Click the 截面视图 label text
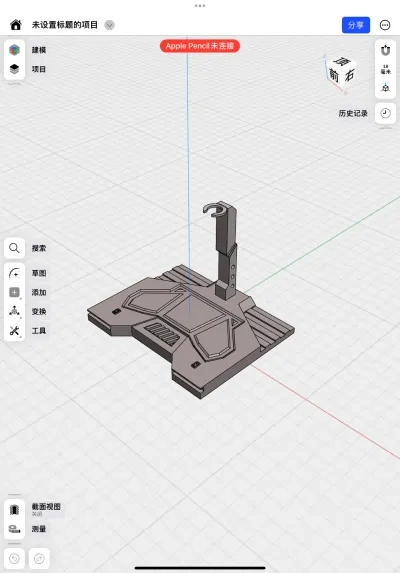Image resolution: width=400 pixels, height=573 pixels. [46, 506]
